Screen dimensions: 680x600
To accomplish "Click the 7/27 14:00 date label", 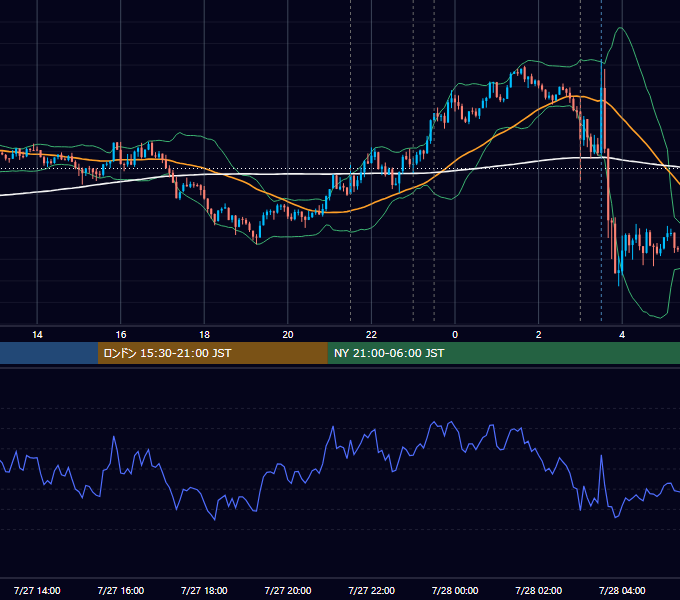I will point(37,590).
